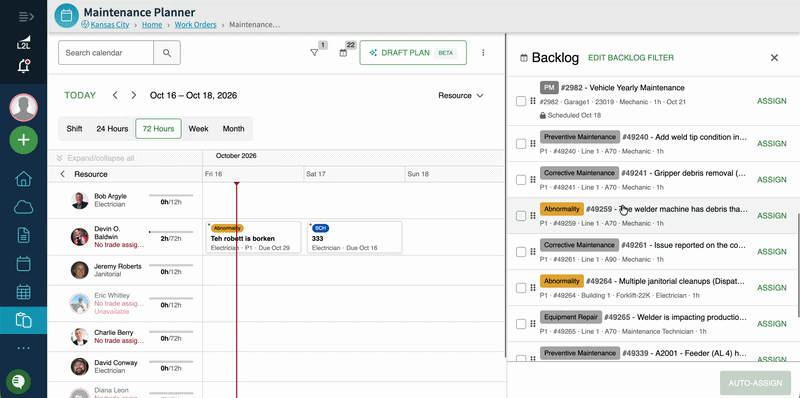Click the AUTO-ASSIGN button
The height and width of the screenshot is (398, 800).
755,383
